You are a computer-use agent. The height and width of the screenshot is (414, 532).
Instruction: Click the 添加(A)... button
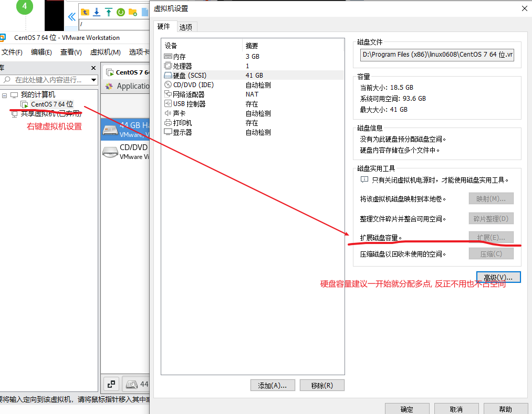point(273,386)
